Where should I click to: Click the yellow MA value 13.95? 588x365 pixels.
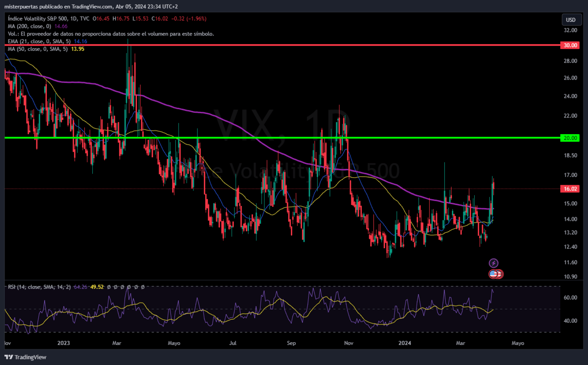77,49
